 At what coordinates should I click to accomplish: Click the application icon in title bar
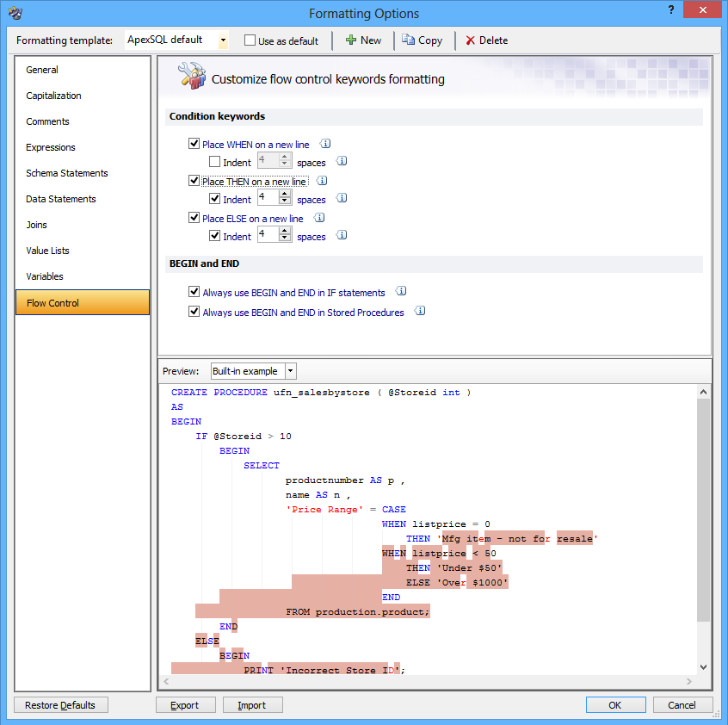[x=15, y=13]
